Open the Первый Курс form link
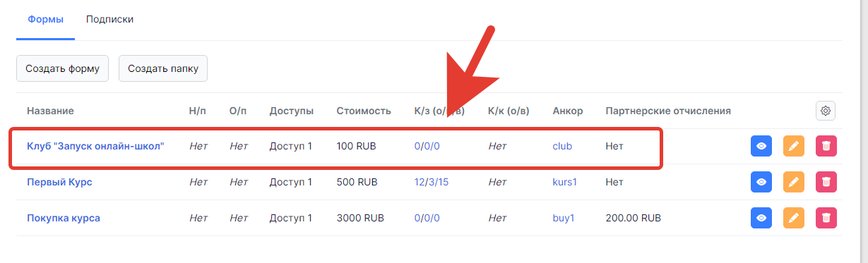 point(59,182)
